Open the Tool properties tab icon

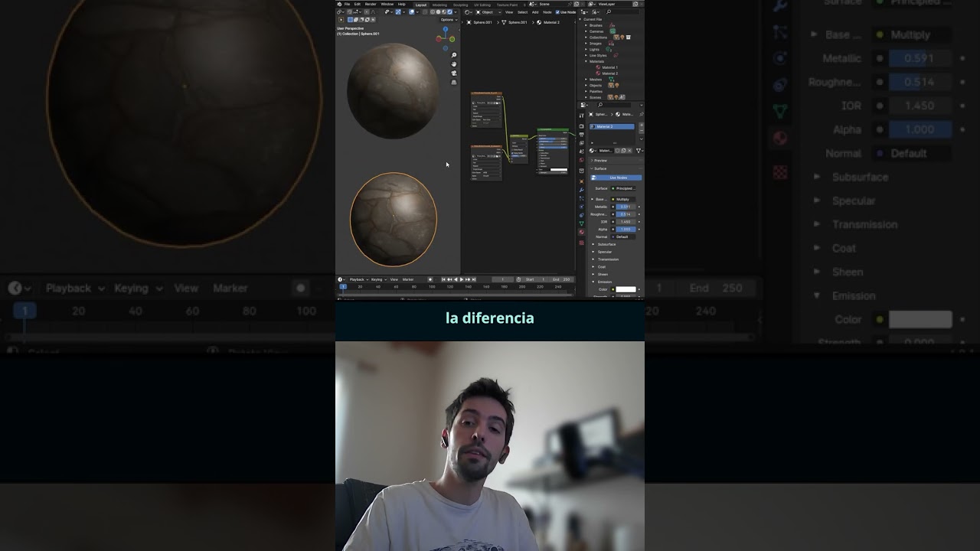click(x=581, y=116)
